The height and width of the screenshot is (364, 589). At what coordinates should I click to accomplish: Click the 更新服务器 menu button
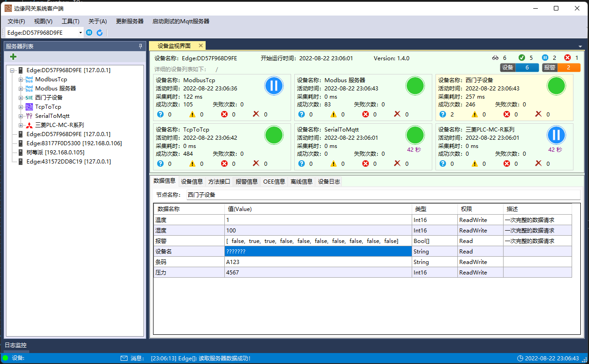pos(130,21)
